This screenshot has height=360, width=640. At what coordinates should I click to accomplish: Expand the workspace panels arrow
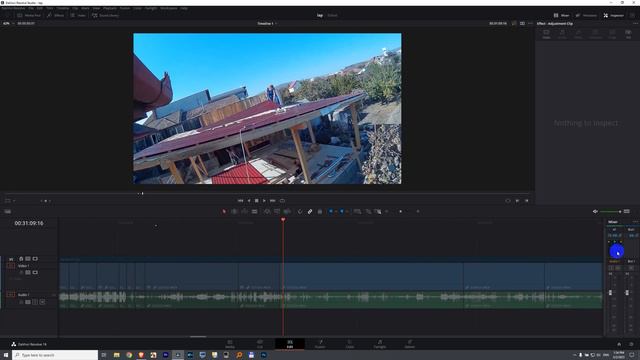(x=632, y=15)
